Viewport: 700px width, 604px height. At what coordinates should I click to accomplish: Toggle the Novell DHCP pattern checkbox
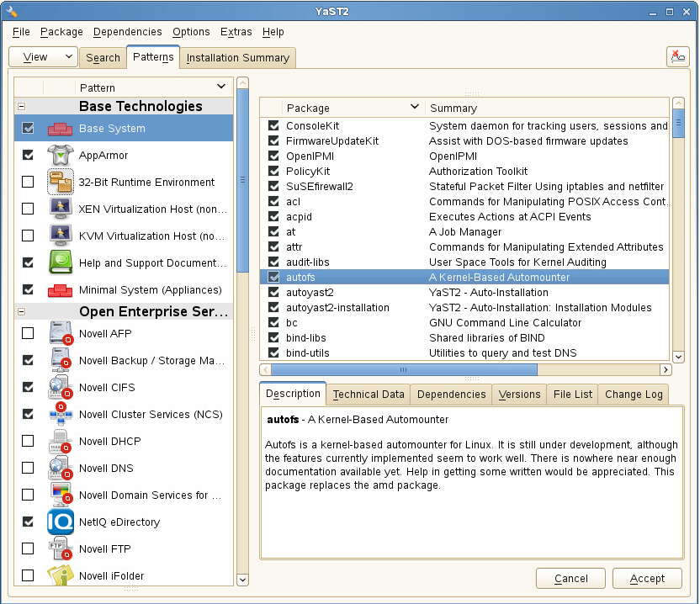pos(28,442)
